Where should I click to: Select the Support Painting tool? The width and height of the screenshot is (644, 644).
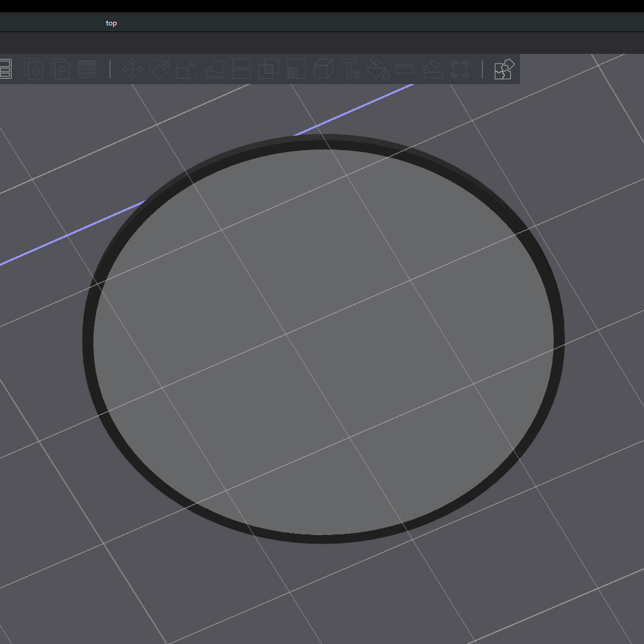[296, 69]
